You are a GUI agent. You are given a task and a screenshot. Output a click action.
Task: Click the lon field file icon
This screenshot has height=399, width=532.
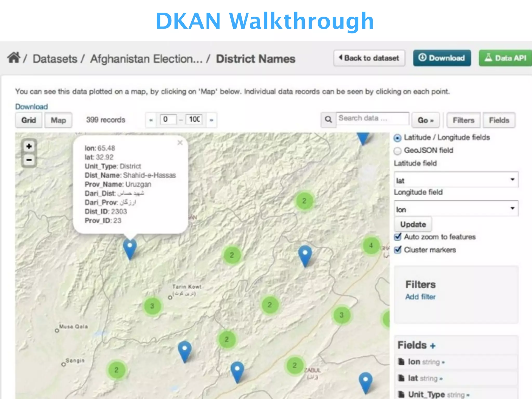pos(401,362)
